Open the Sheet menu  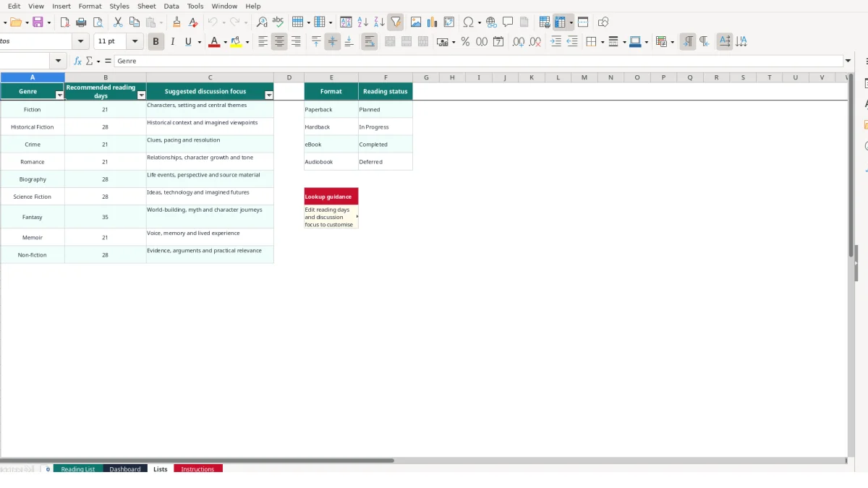[147, 6]
